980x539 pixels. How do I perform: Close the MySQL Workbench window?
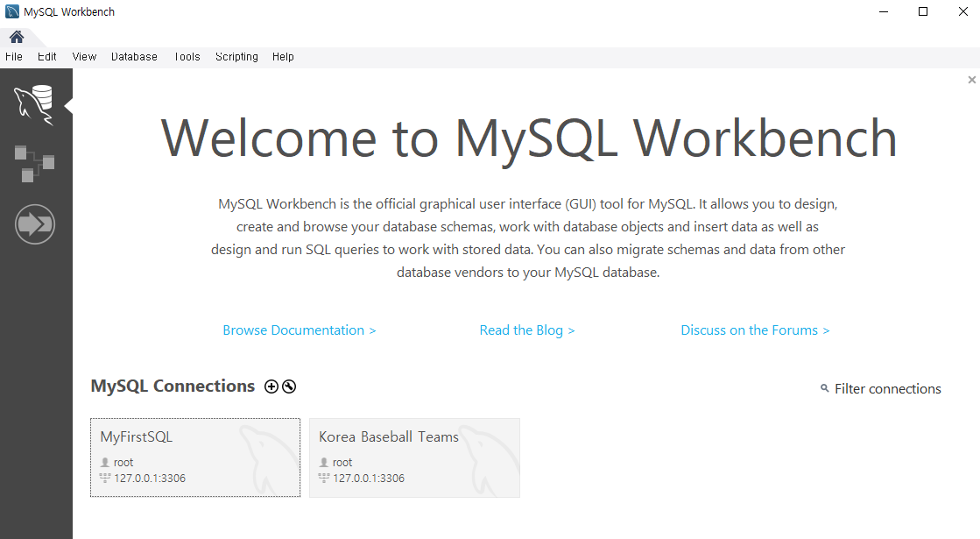[x=963, y=12]
